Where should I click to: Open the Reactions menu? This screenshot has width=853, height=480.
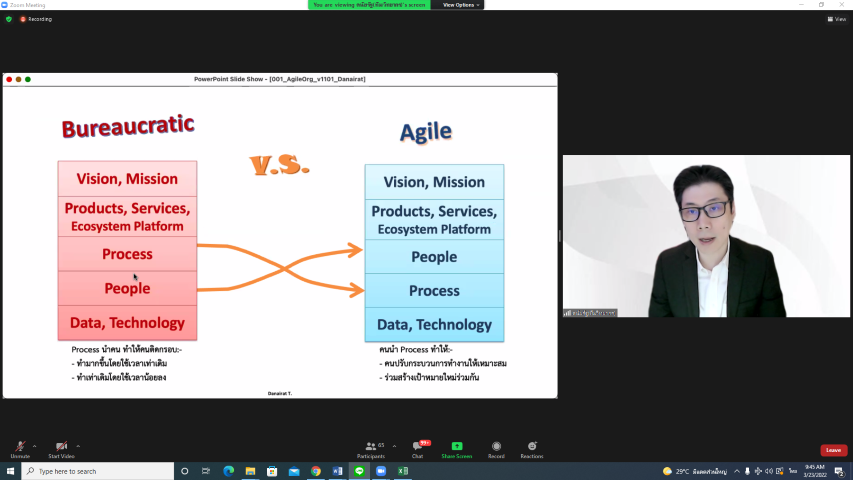coord(532,448)
